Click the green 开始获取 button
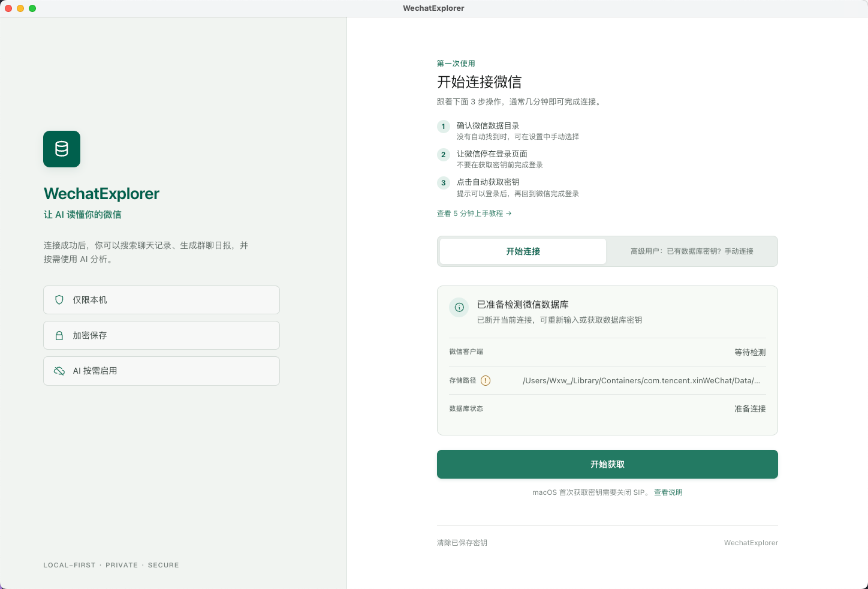This screenshot has width=868, height=589. (x=607, y=464)
